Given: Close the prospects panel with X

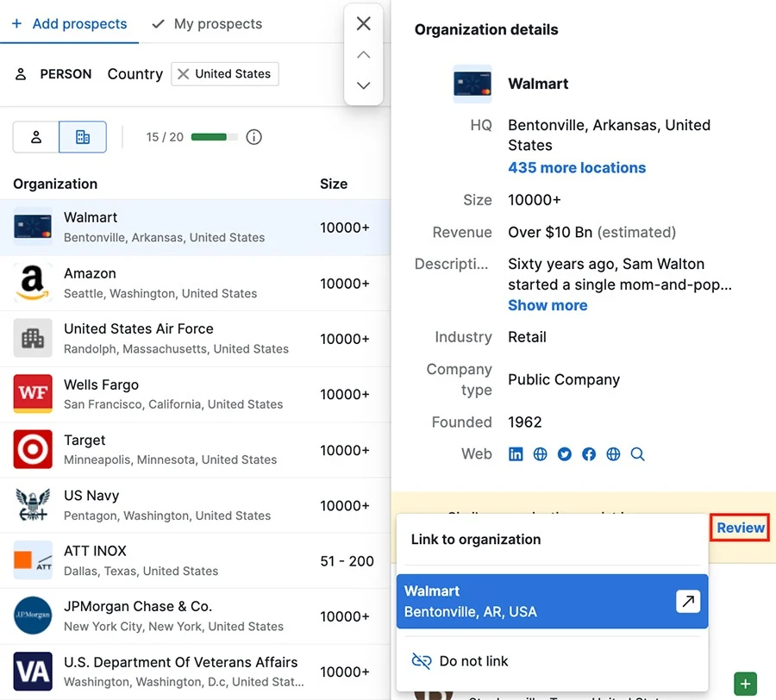Looking at the screenshot, I should point(364,23).
